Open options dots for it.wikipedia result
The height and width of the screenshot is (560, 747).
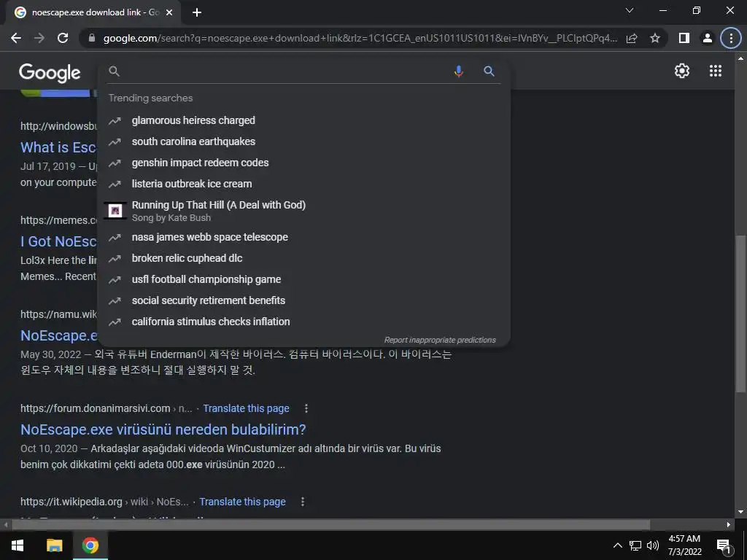(303, 502)
